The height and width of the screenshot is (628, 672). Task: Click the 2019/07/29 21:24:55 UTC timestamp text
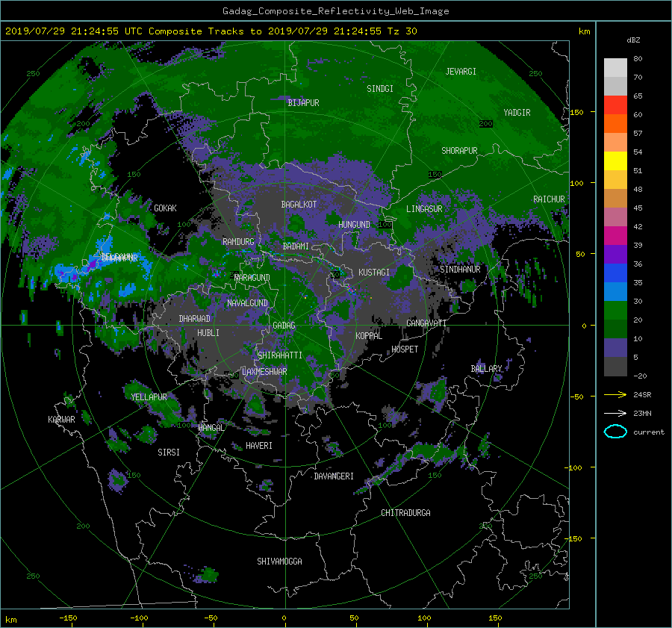(74, 31)
